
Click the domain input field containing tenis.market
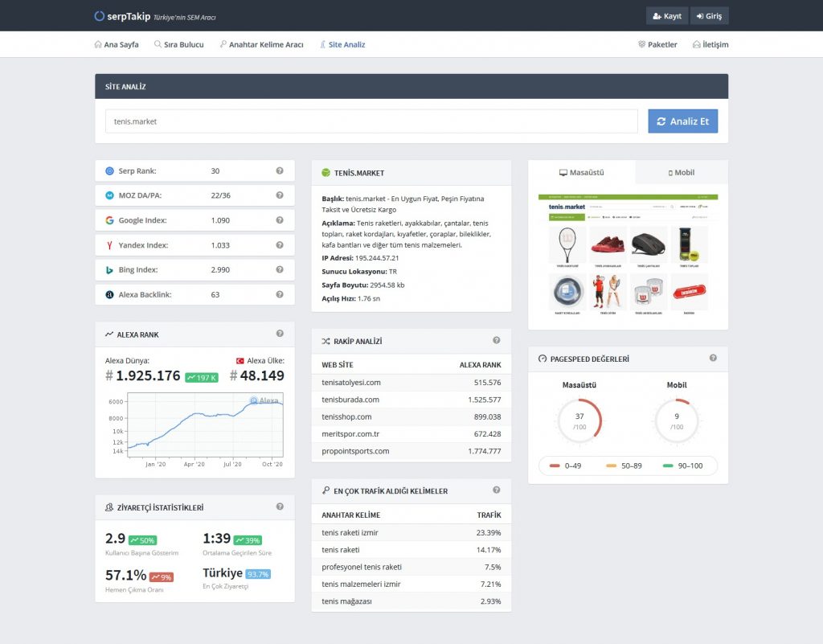point(371,121)
